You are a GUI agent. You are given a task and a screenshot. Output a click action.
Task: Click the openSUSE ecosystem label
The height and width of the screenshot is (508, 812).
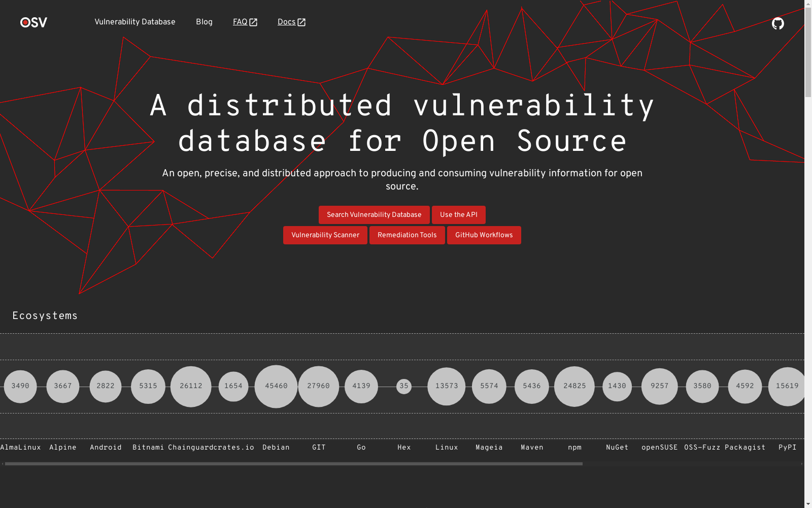(x=660, y=448)
